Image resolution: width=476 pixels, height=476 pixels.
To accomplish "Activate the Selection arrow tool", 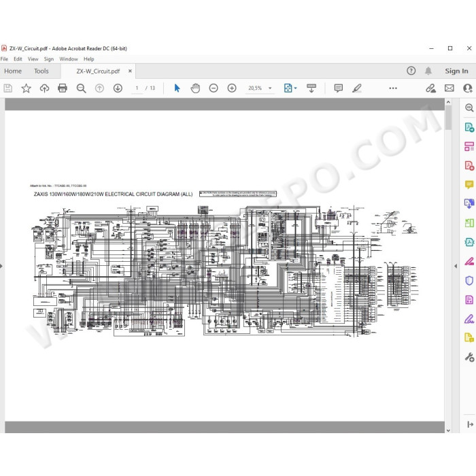I will click(x=177, y=88).
